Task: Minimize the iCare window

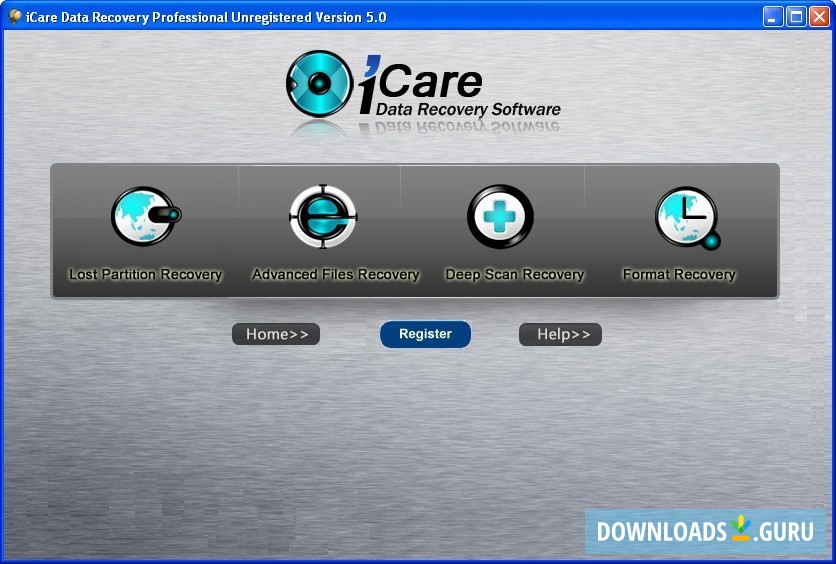Action: 773,17
